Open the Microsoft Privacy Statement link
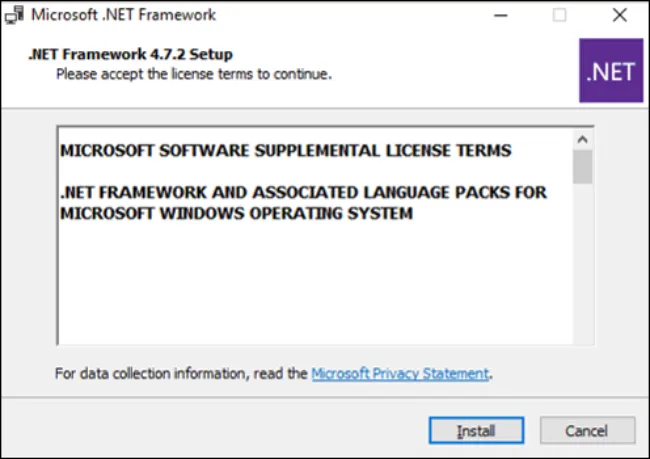The width and height of the screenshot is (650, 459). (x=400, y=374)
